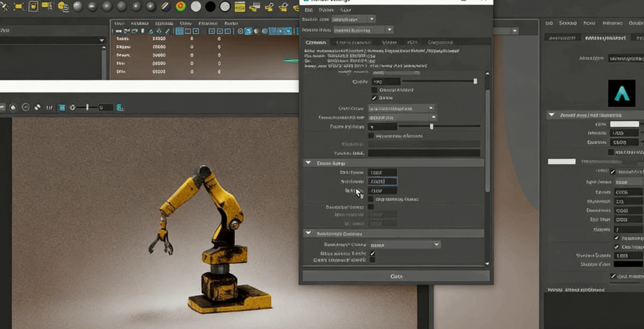The width and height of the screenshot is (644, 329).
Task: Switch to the Diagnostics tab in Render Settings
Action: pos(440,42)
